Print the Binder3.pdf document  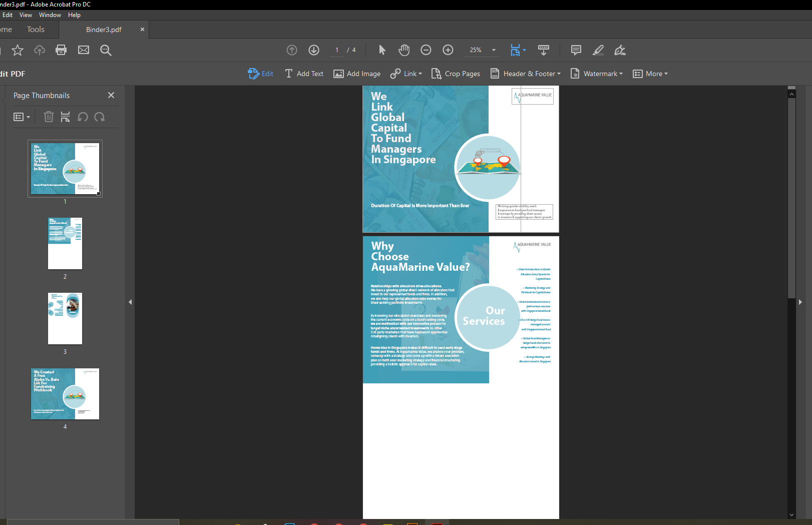(x=61, y=50)
